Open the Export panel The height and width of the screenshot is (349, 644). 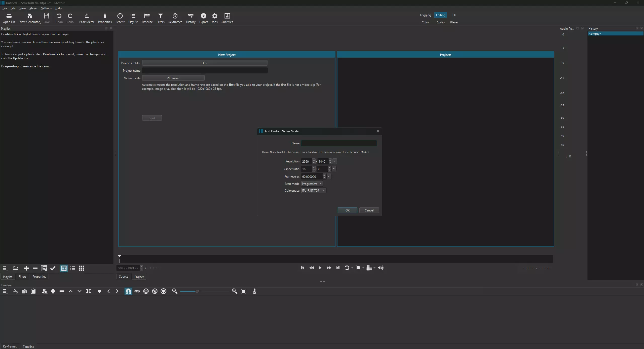pyautogui.click(x=203, y=18)
